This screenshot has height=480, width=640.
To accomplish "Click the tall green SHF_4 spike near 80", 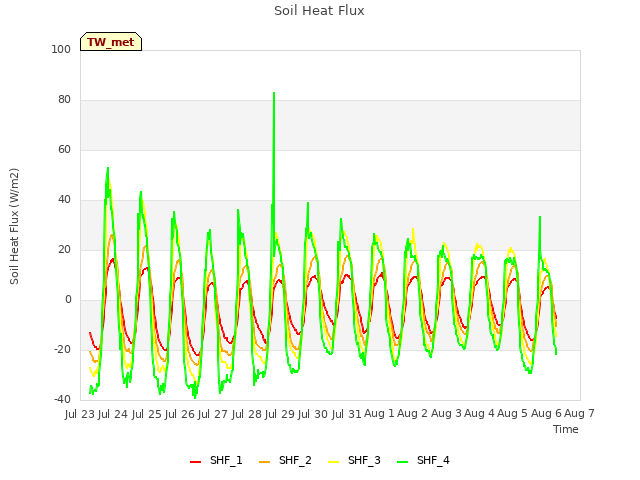I will (x=274, y=93).
